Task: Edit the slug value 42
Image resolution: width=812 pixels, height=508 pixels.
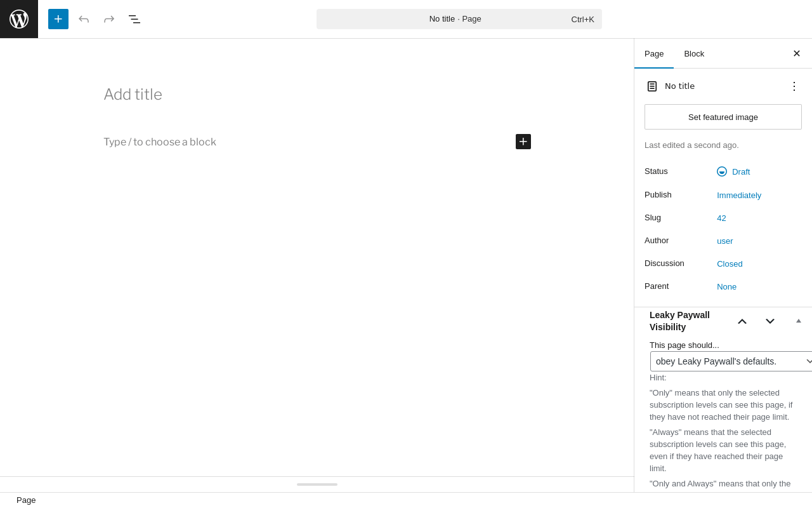Action: (x=721, y=218)
